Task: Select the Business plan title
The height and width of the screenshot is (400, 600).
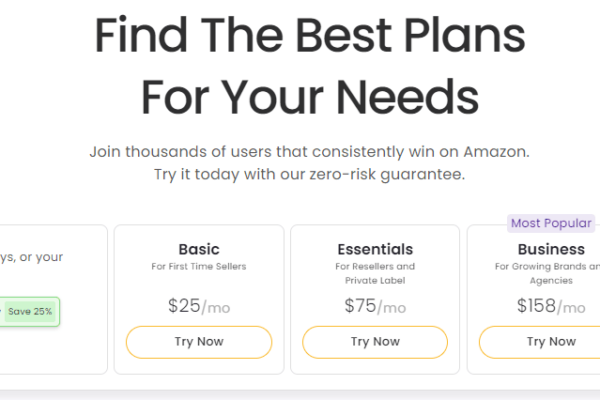Action: [551, 250]
